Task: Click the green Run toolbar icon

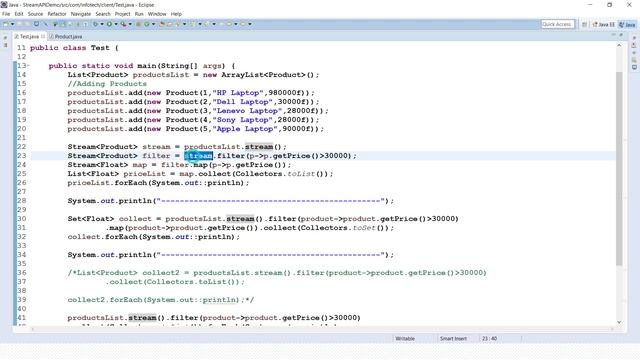Action: tap(109, 24)
